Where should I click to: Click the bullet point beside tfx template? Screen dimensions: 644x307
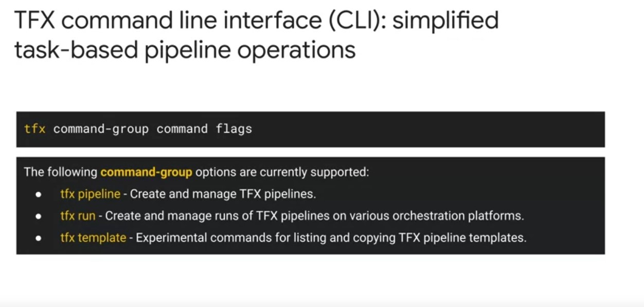pos(39,238)
